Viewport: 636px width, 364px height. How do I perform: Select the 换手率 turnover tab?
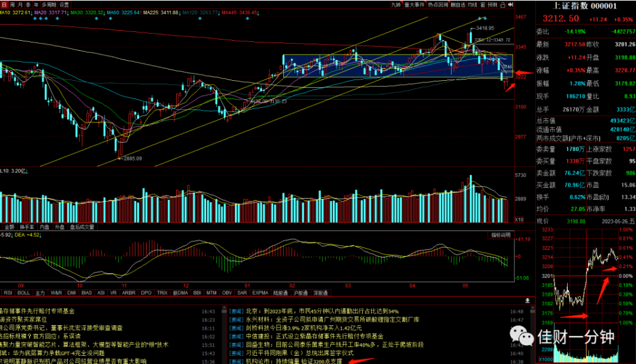pyautogui.click(x=27, y=227)
